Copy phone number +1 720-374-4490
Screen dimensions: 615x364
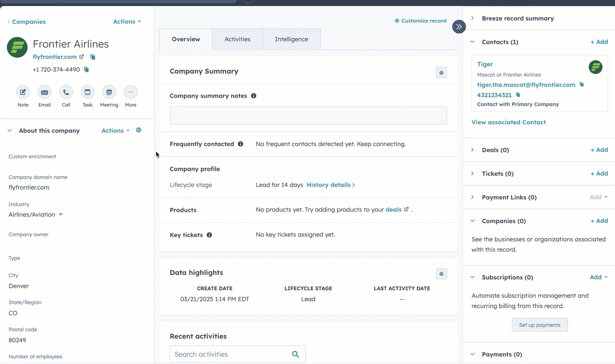[86, 69]
